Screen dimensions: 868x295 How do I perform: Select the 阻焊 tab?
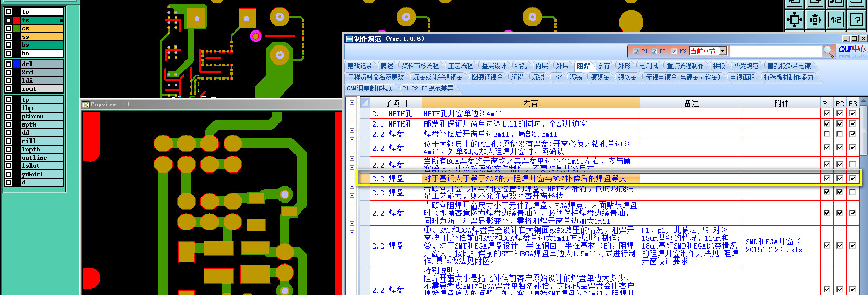583,66
